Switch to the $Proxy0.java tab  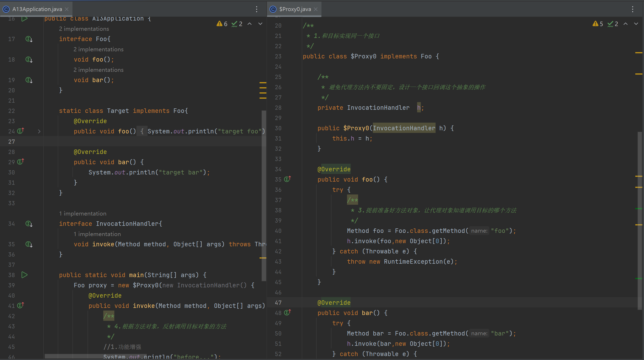tap(295, 9)
